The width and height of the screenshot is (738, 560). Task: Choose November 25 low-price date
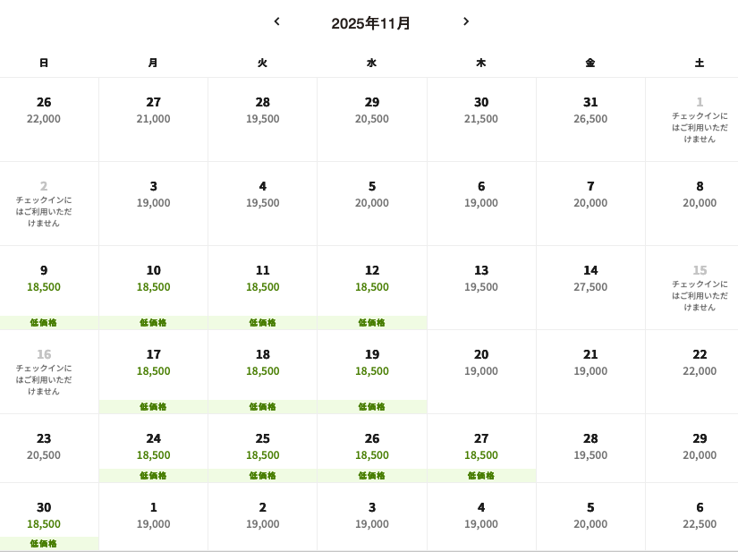(263, 447)
